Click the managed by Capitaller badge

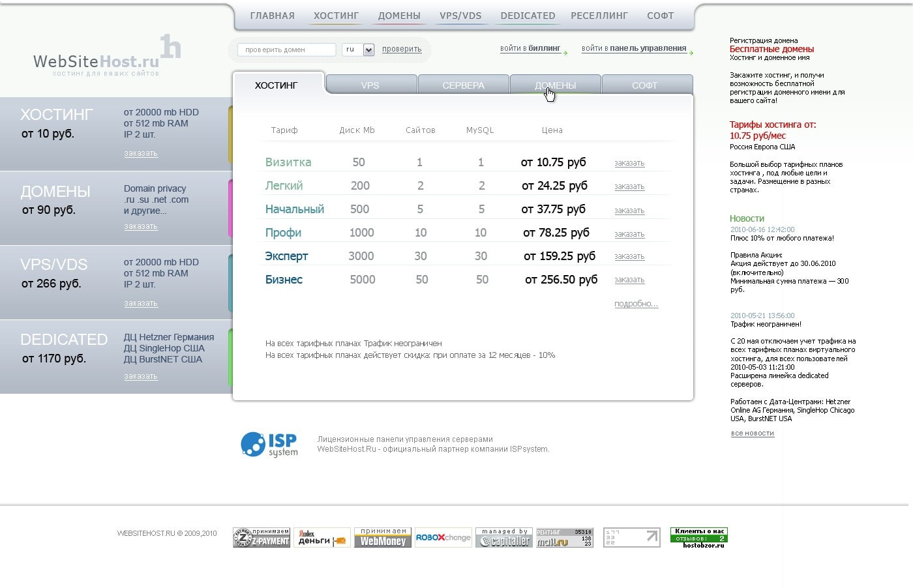(504, 538)
